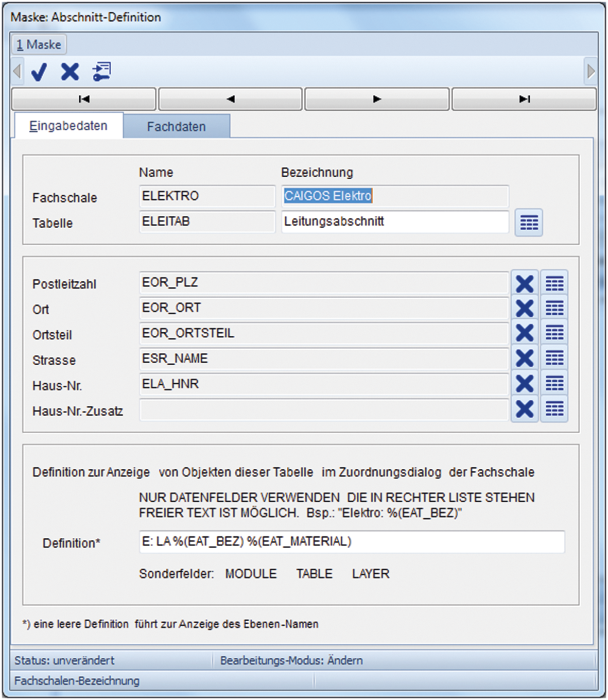The height and width of the screenshot is (700, 608).
Task: Jump to the last record
Action: click(x=524, y=99)
